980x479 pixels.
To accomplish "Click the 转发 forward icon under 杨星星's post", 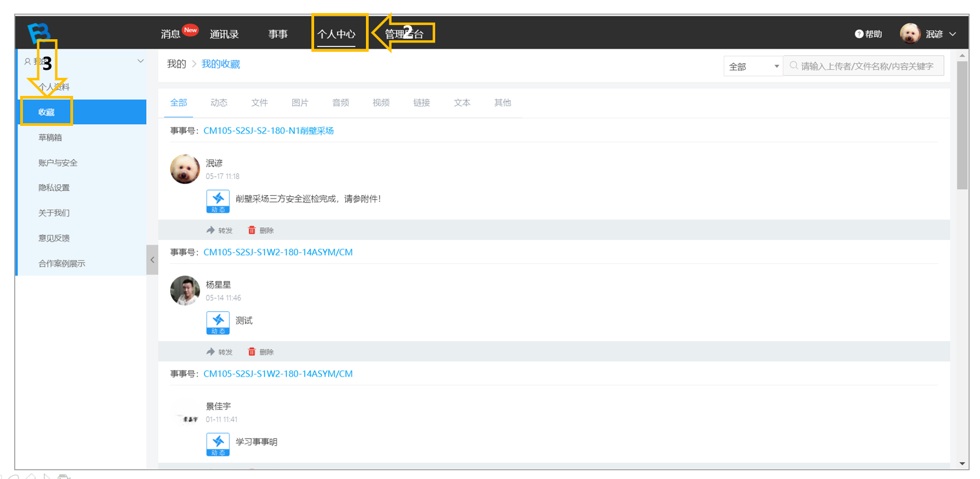I will (x=211, y=351).
